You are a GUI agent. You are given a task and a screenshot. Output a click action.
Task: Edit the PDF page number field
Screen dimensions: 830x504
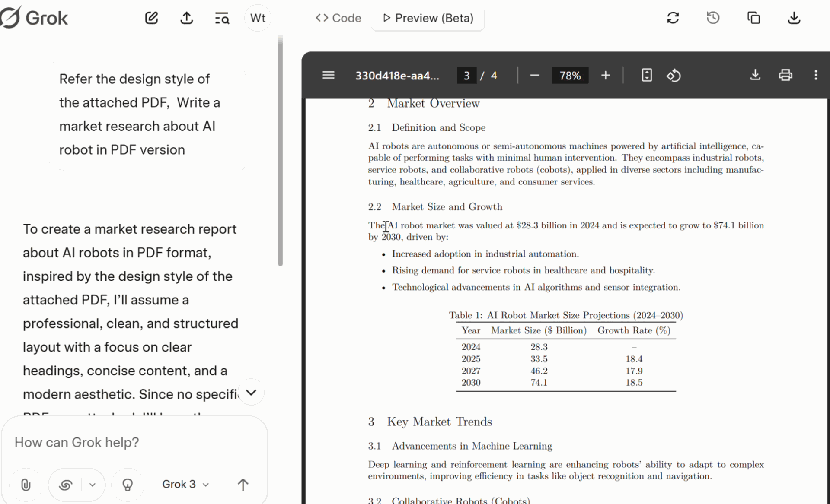(467, 76)
